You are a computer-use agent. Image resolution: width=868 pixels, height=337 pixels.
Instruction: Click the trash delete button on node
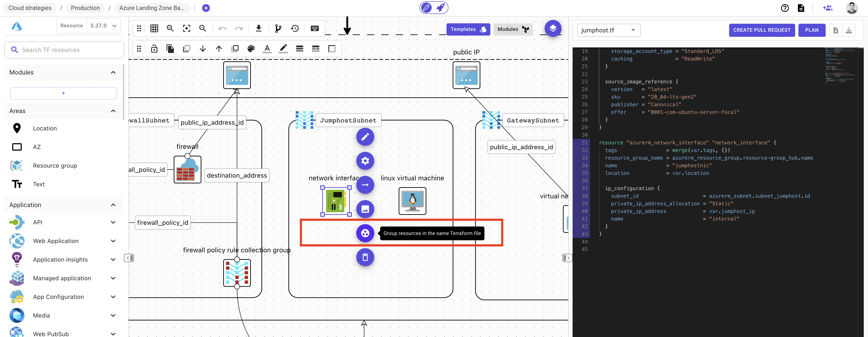(365, 257)
